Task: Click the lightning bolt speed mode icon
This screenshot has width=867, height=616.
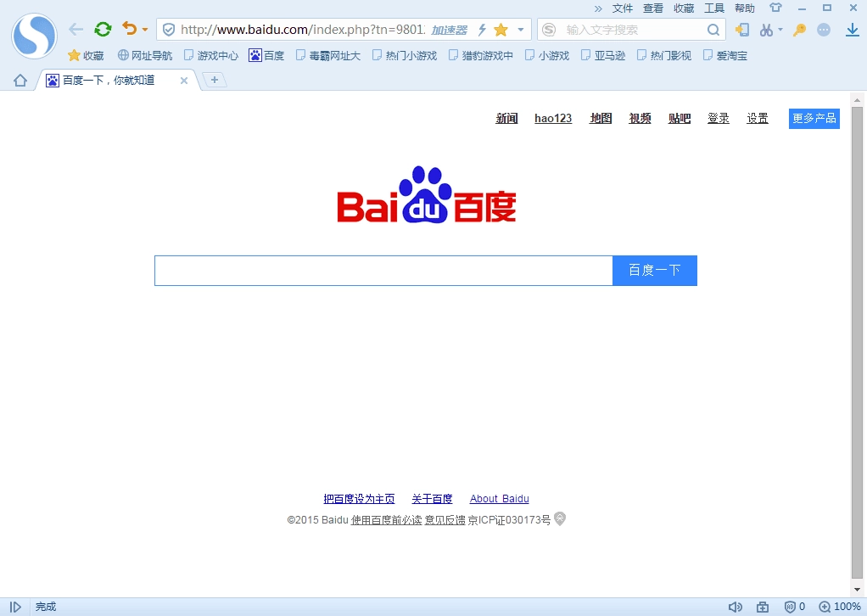Action: click(482, 30)
